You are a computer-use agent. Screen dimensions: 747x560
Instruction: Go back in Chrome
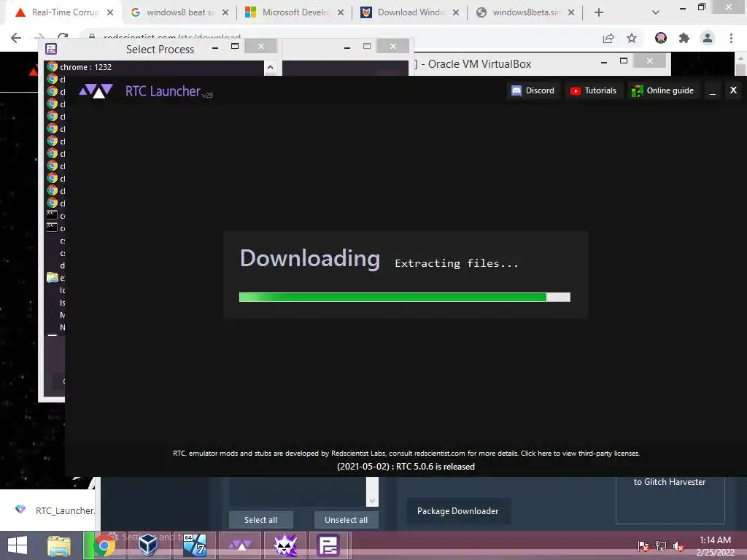pyautogui.click(x=16, y=38)
